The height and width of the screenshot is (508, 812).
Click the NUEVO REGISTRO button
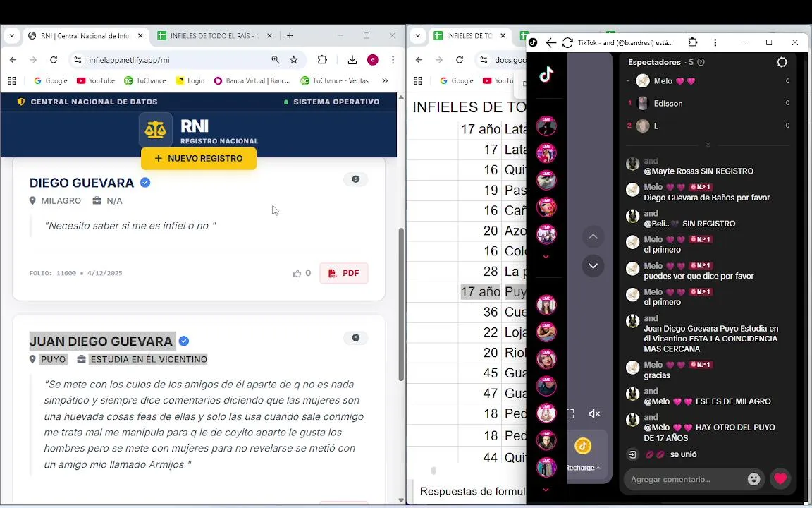pos(199,159)
